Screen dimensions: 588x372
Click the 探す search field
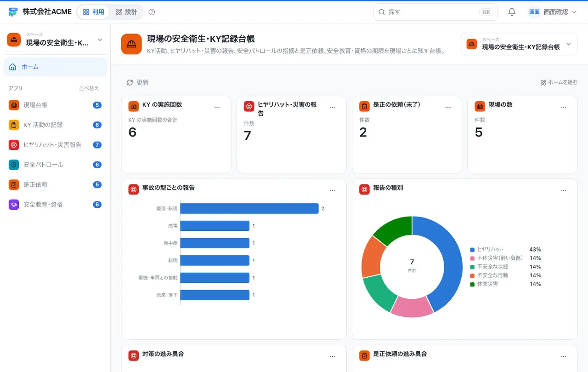[x=435, y=12]
